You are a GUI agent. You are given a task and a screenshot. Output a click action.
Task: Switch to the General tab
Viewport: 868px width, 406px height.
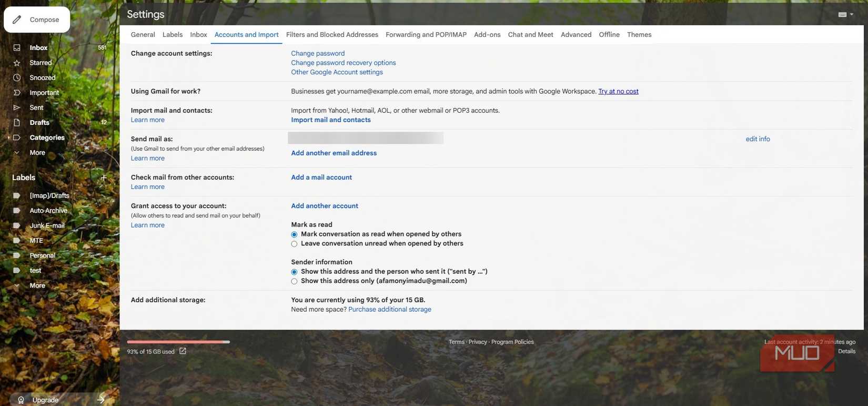(143, 35)
